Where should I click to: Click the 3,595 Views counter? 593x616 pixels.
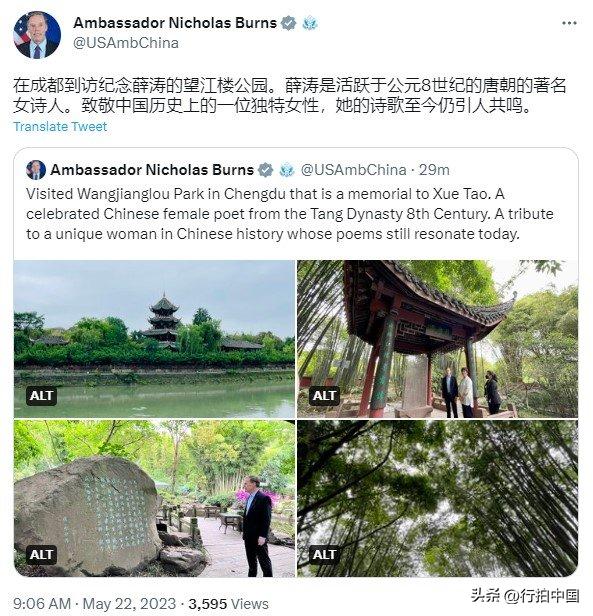click(x=228, y=603)
